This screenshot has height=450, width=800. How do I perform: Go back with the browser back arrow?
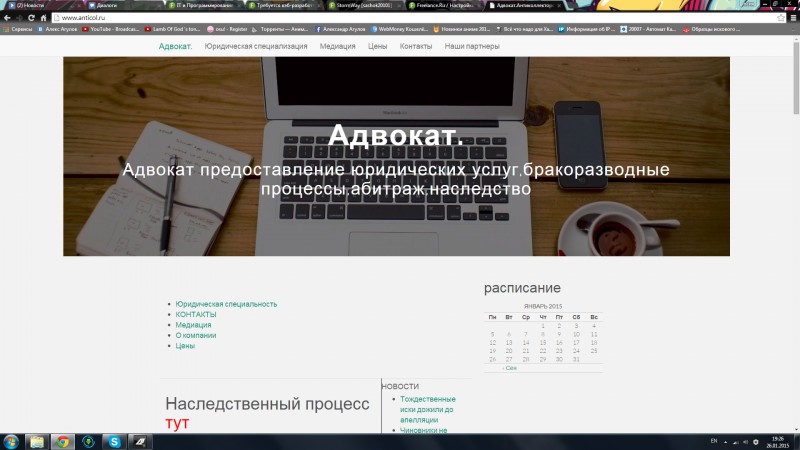[x=7, y=17]
